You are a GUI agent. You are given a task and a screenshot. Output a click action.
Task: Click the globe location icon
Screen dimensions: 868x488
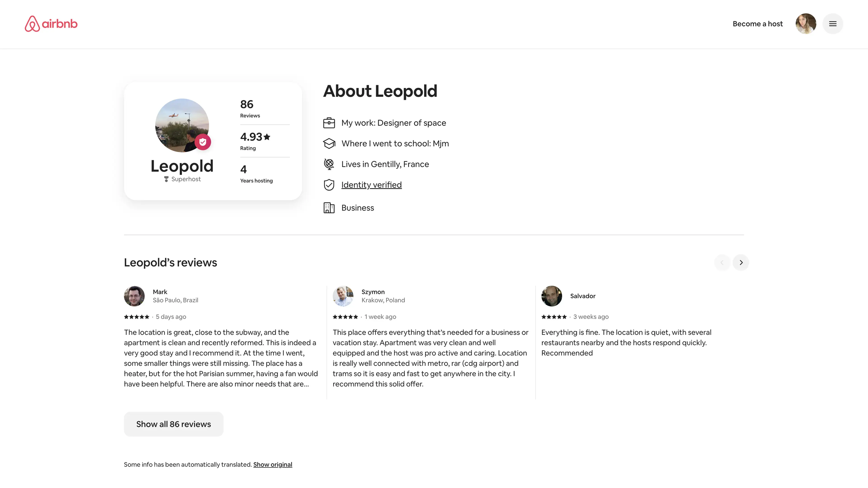tap(329, 164)
